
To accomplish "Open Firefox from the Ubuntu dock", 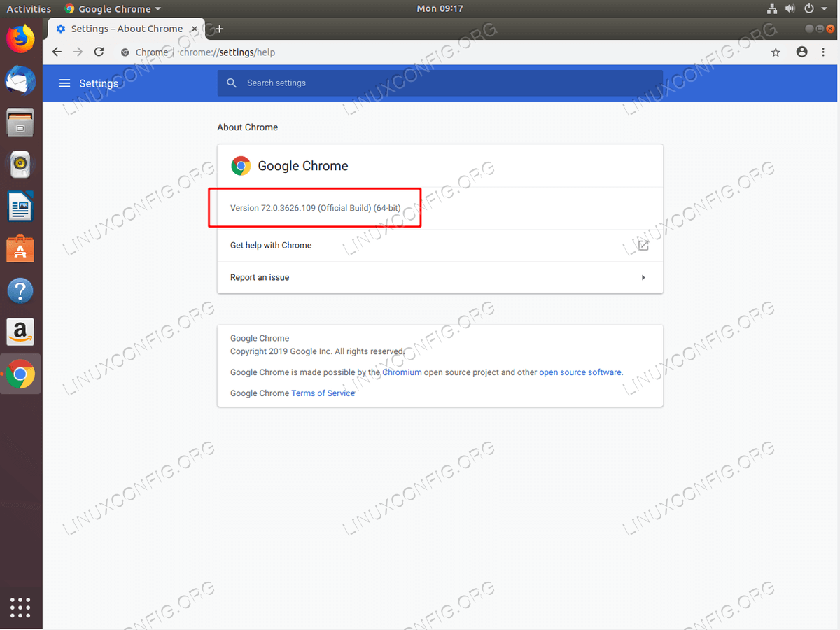I will coord(20,38).
